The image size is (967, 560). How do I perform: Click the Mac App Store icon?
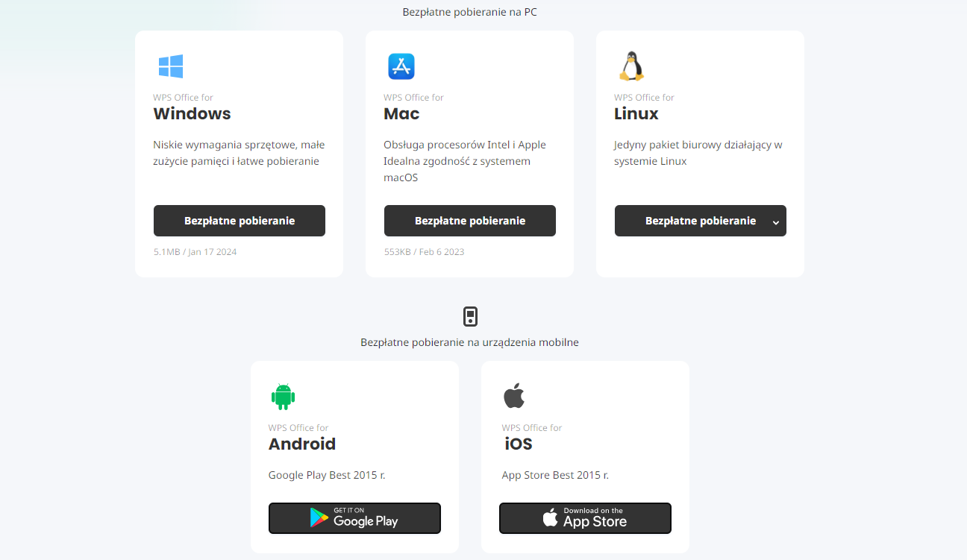tap(401, 66)
